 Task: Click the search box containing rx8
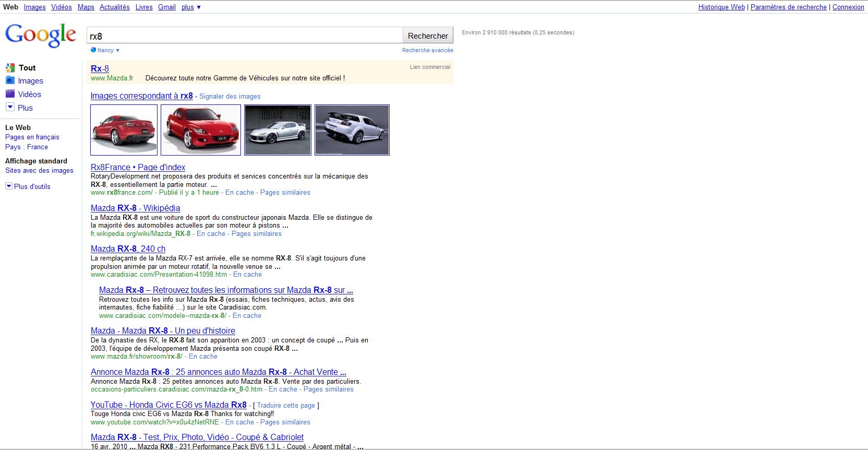(244, 36)
